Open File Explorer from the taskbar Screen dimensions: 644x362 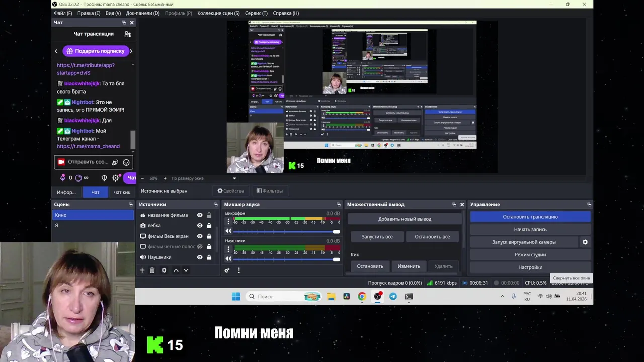[x=331, y=297]
